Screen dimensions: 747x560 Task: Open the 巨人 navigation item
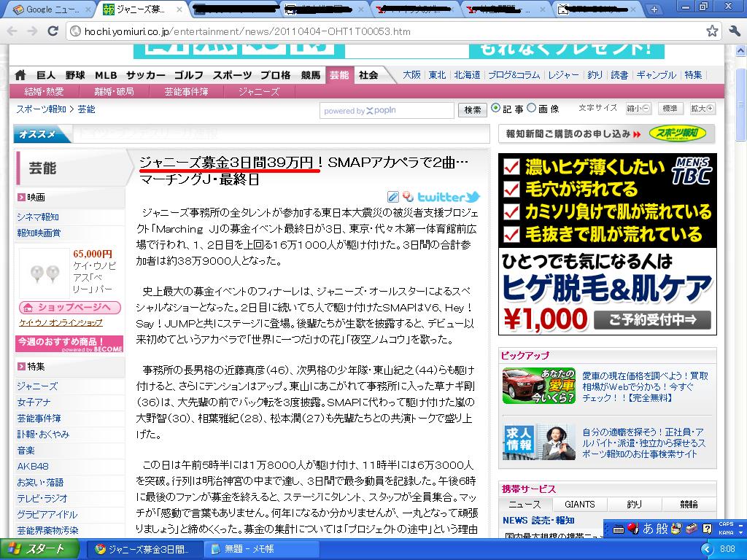(x=46, y=75)
